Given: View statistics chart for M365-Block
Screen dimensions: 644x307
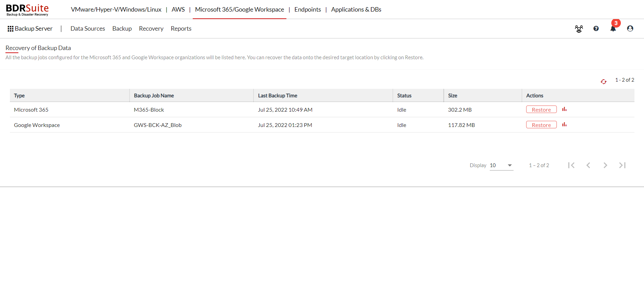Looking at the screenshot, I should pos(564,109).
